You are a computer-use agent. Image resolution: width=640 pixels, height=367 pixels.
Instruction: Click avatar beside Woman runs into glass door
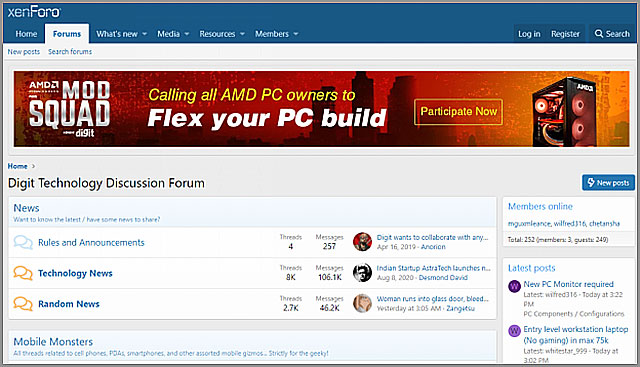[x=362, y=303]
